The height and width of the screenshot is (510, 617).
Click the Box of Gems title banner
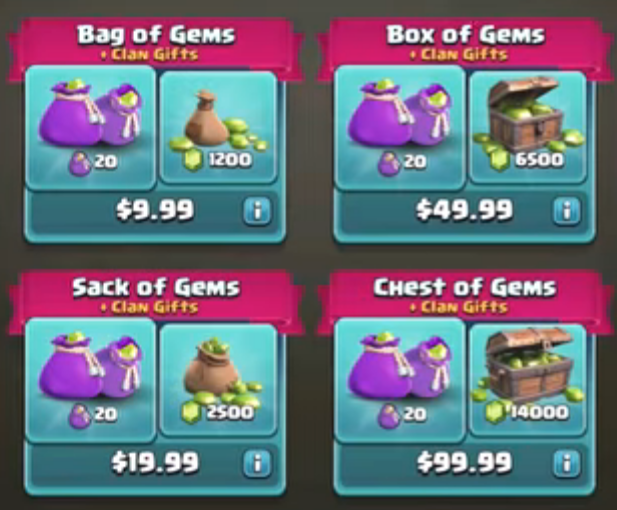point(465,42)
